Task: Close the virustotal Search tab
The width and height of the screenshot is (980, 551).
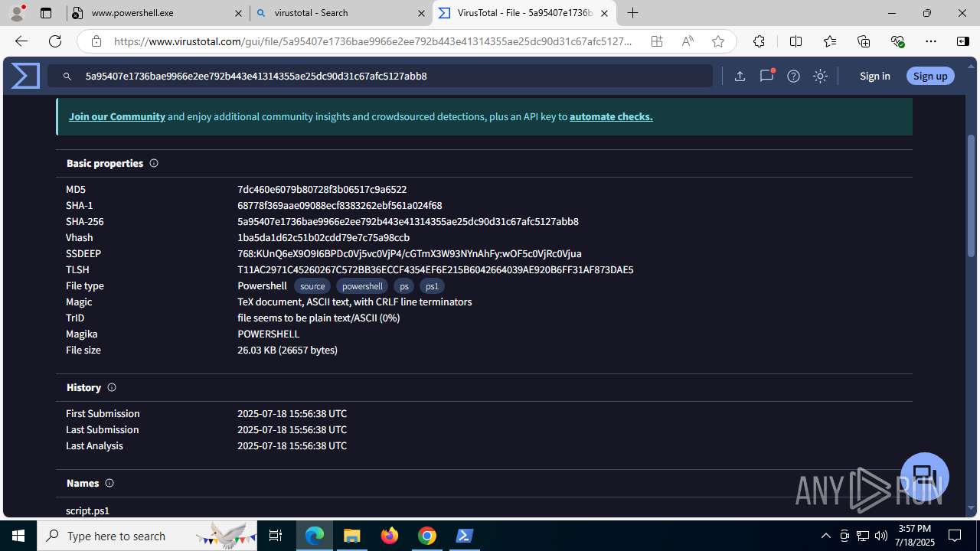Action: [421, 13]
